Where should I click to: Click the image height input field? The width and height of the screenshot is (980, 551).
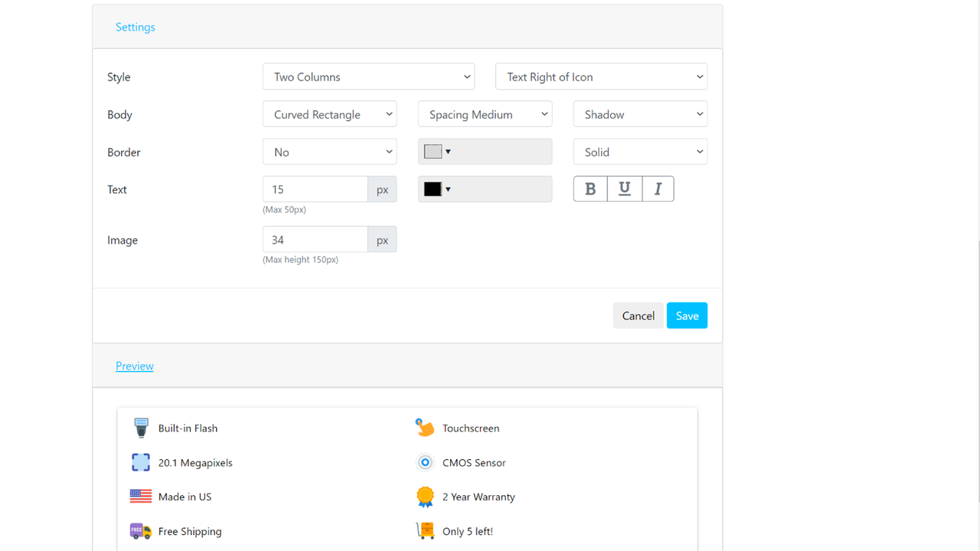(315, 239)
